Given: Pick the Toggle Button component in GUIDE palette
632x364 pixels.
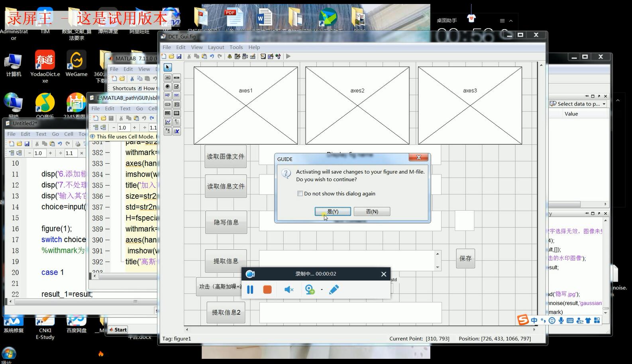Looking at the screenshot, I should coord(168,113).
